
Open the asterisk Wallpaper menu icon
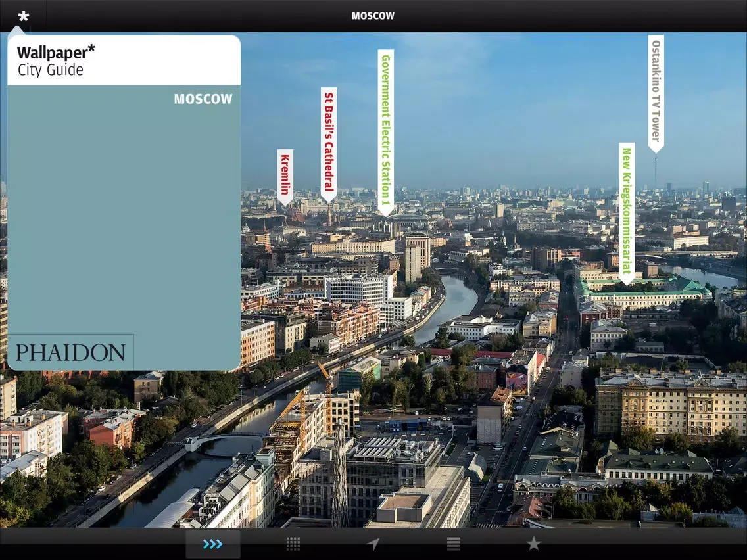tap(24, 16)
